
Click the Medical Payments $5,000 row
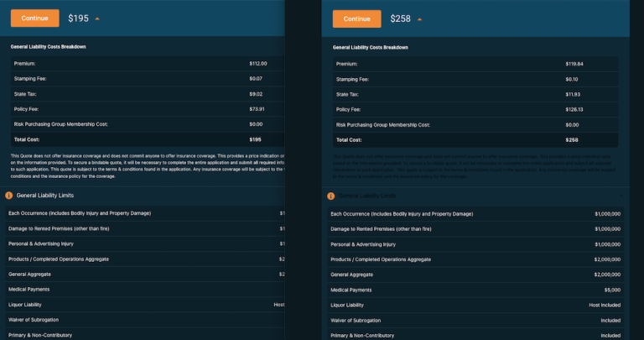474,290
